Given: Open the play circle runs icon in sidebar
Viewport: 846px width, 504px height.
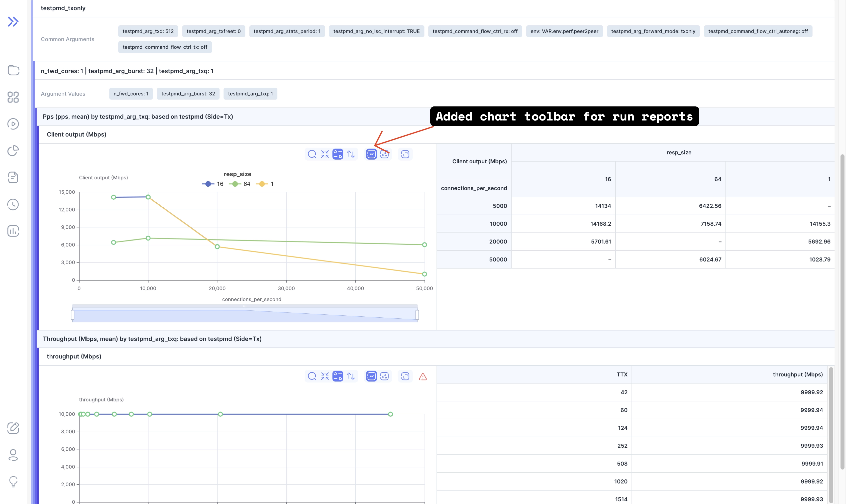Looking at the screenshot, I should pyautogui.click(x=13, y=124).
